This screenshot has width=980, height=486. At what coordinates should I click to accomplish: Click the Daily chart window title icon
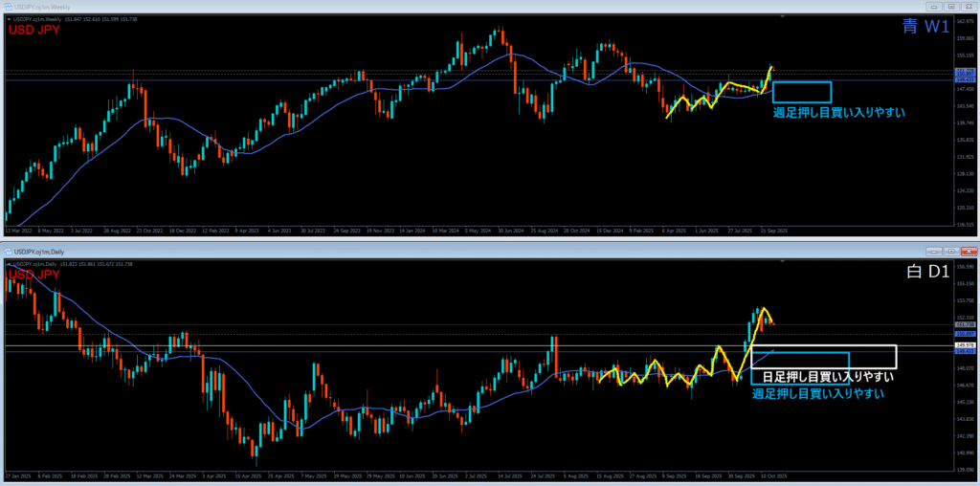[x=9, y=251]
